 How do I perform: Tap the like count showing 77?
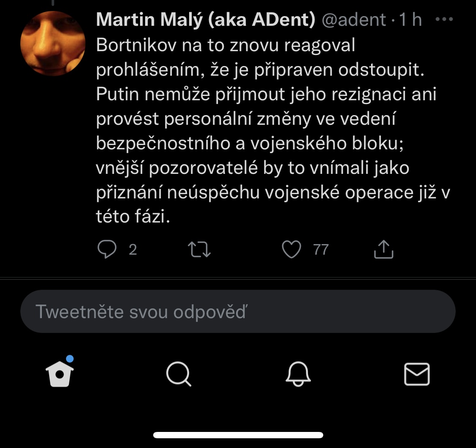[x=321, y=250]
